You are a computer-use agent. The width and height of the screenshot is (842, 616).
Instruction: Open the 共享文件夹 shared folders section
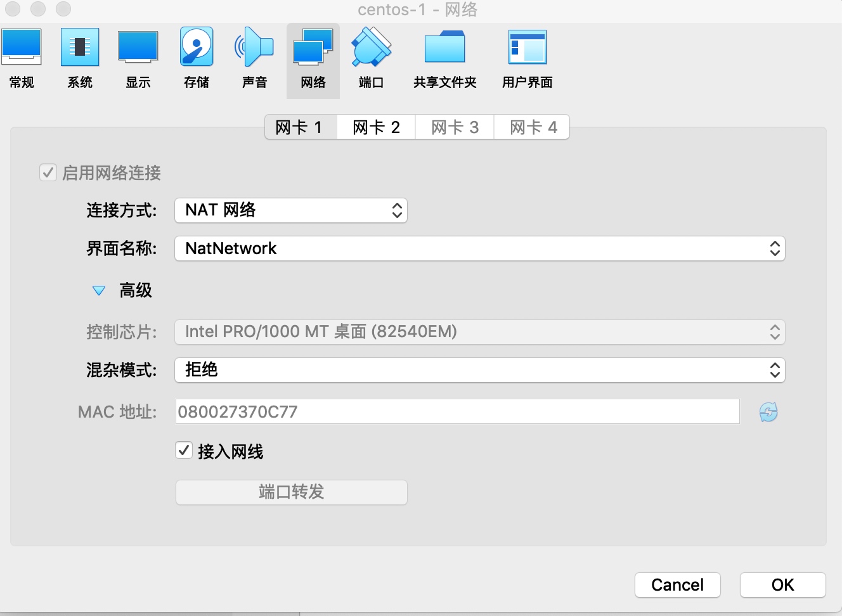(444, 58)
